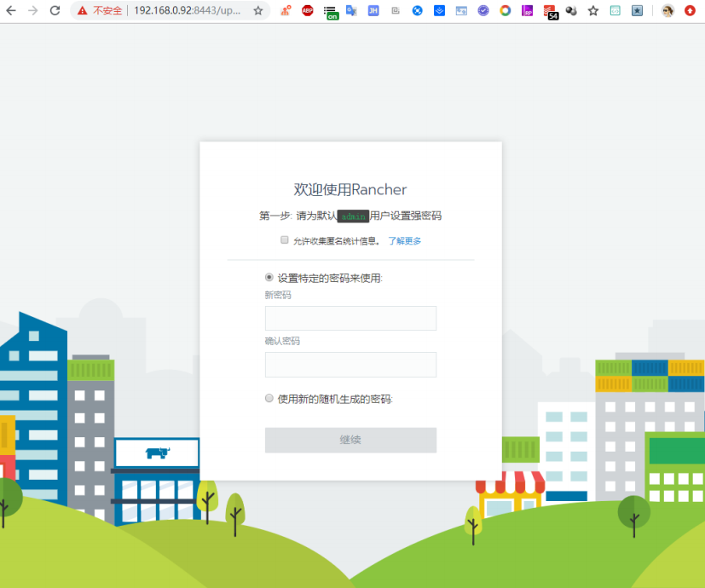Reload the current page
This screenshot has width=705, height=588.
click(x=55, y=10)
